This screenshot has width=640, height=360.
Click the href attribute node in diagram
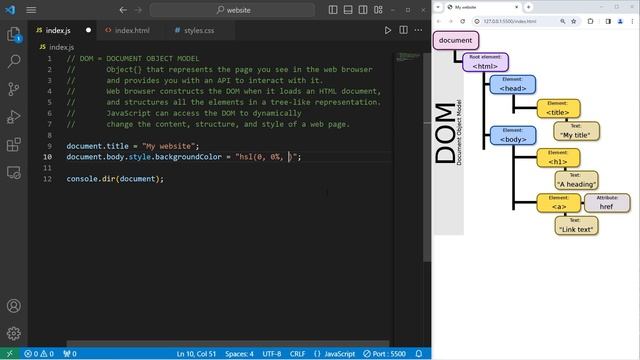click(607, 202)
